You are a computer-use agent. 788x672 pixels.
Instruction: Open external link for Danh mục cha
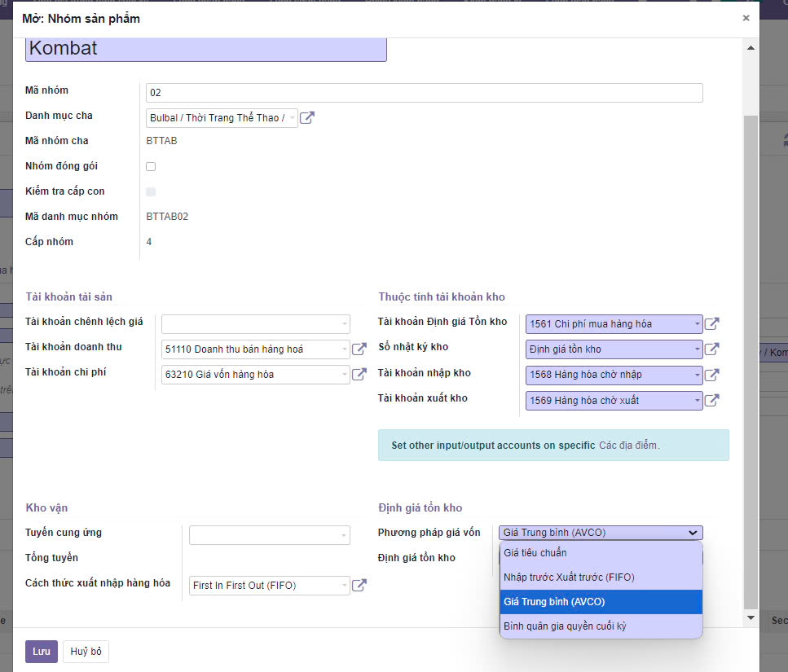click(x=307, y=118)
